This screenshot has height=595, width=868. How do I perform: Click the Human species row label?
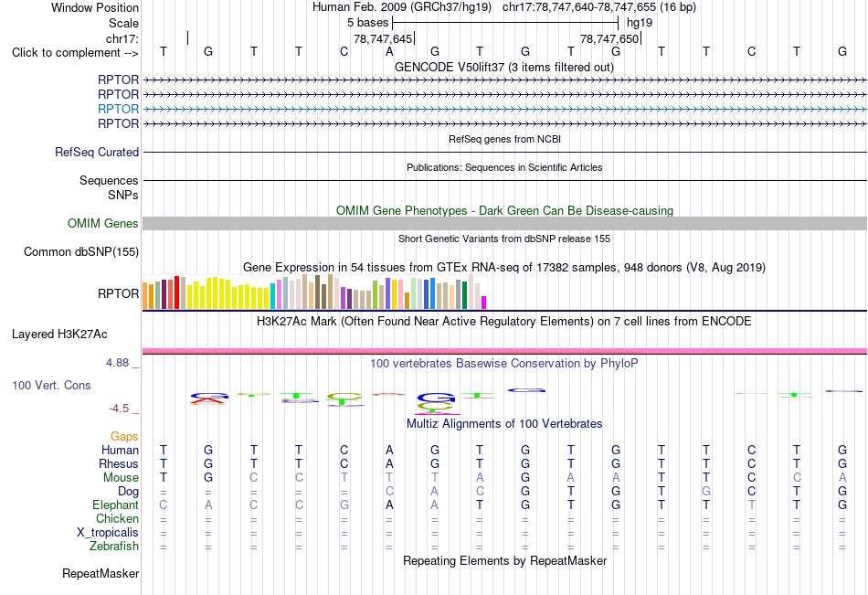[120, 450]
